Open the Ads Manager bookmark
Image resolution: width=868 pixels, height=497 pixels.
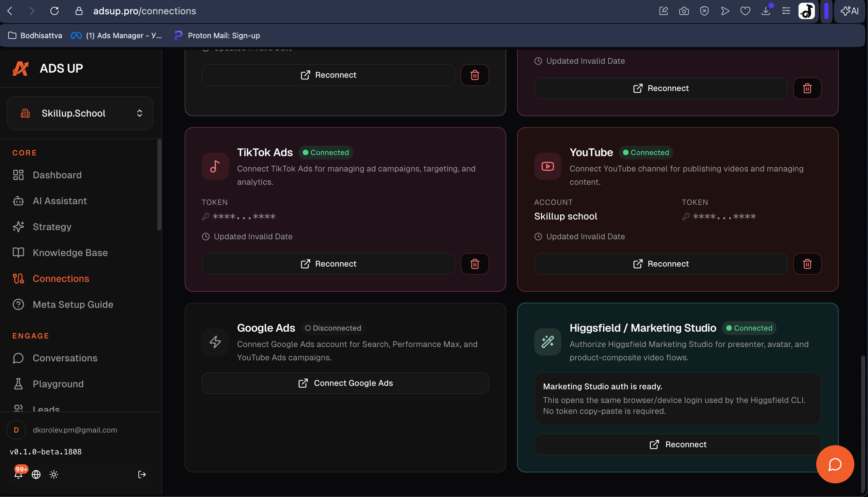116,35
